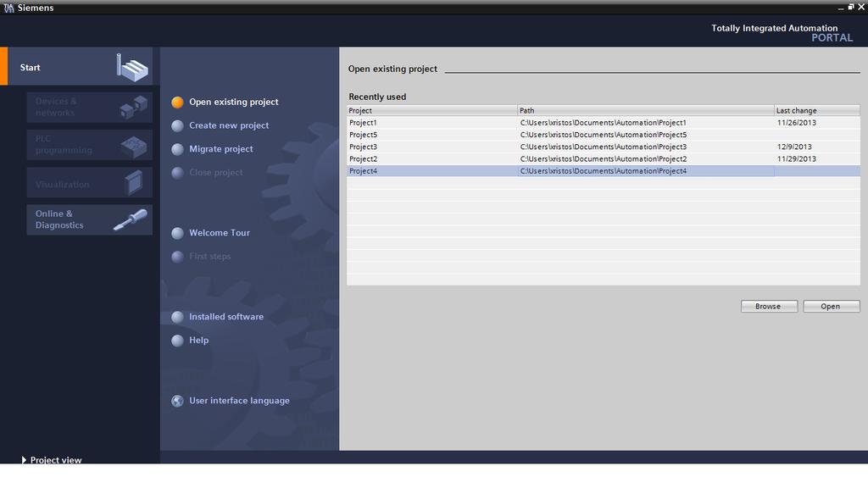This screenshot has height=488, width=868.
Task: Click path ending in Automation\Project1
Action: click(x=604, y=123)
